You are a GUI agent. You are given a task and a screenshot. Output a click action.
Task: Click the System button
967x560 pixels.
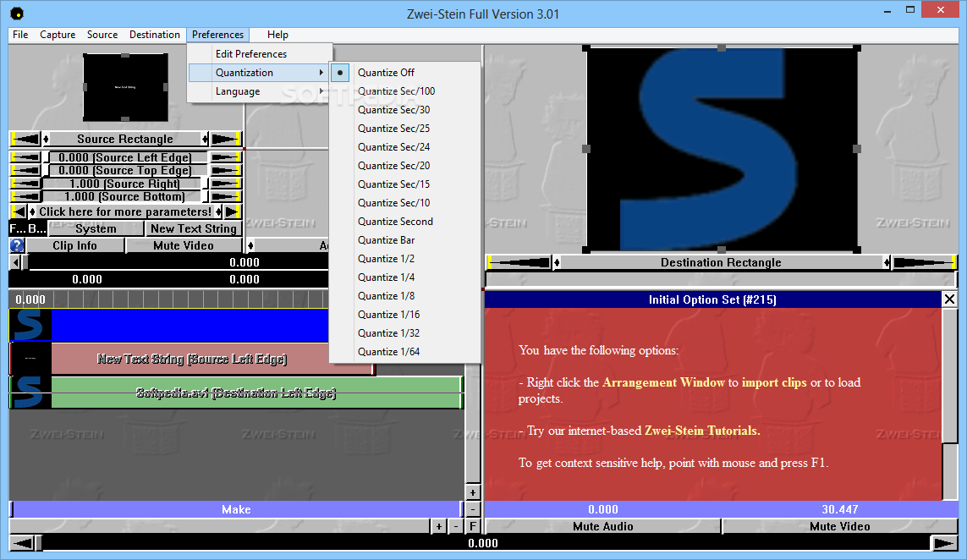tap(96, 228)
